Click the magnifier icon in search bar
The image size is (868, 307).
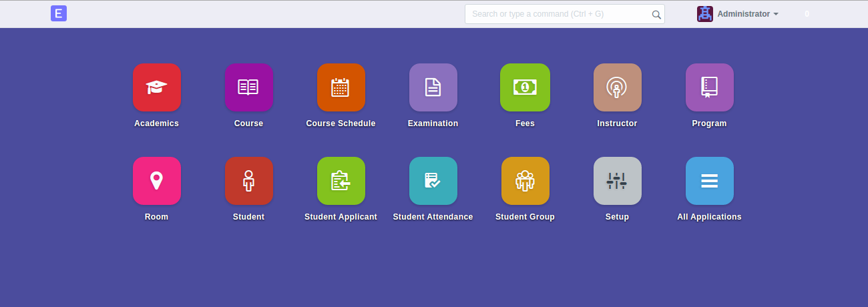pos(656,14)
